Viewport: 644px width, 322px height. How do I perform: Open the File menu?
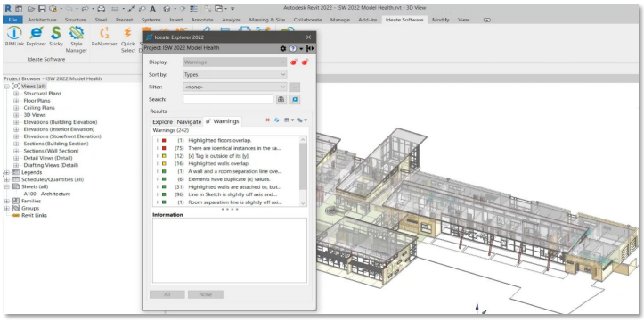point(12,20)
